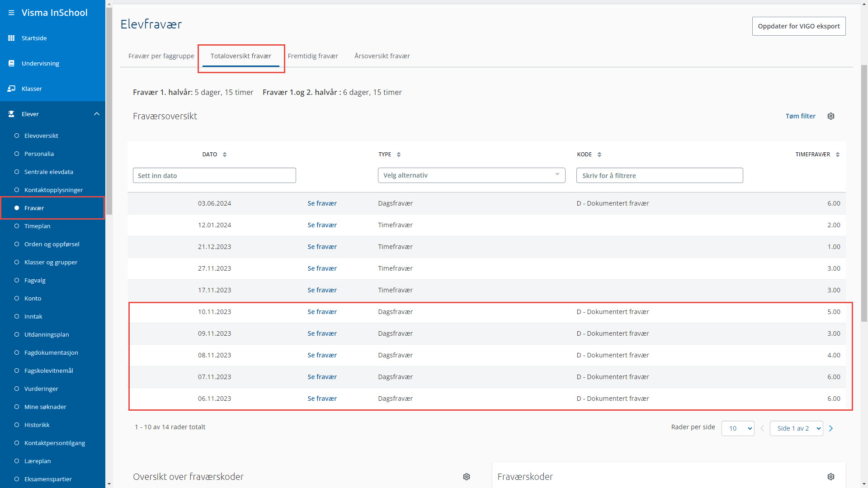Select Elevoversikt in sidebar

tap(41, 136)
